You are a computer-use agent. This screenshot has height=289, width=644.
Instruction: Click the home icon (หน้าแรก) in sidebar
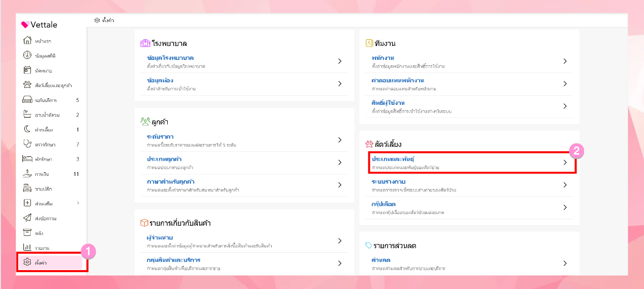(x=28, y=41)
